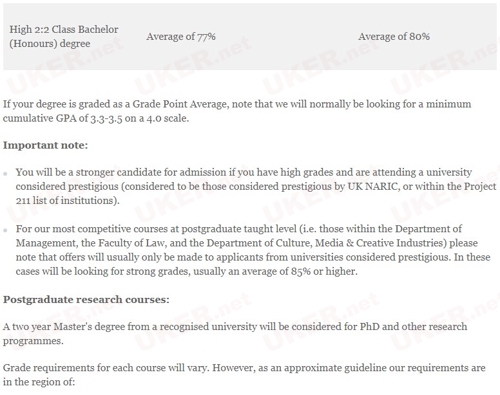
Task: Click the 'Grade requirements for each course' sentence
Action: pyautogui.click(x=84, y=368)
